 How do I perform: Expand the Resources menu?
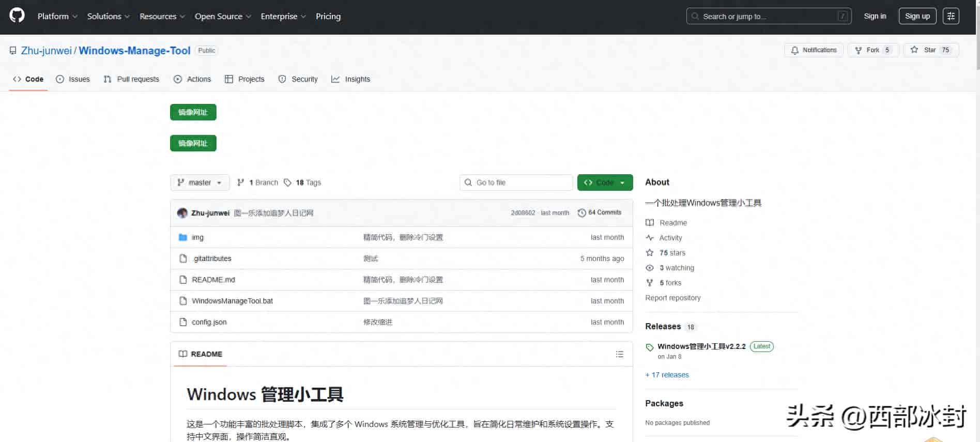coord(162,16)
